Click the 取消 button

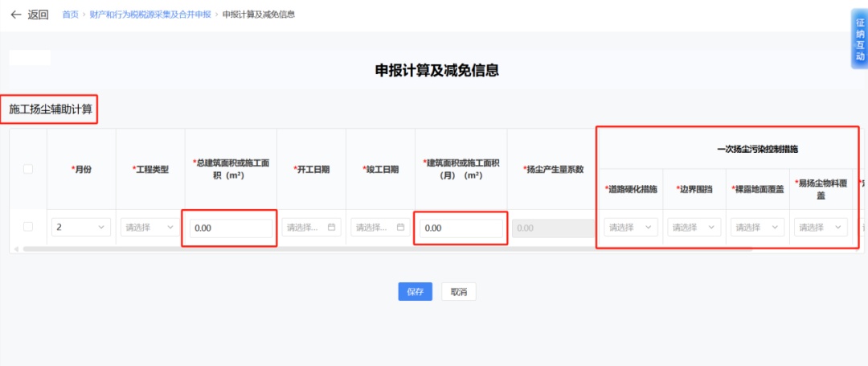pos(459,292)
